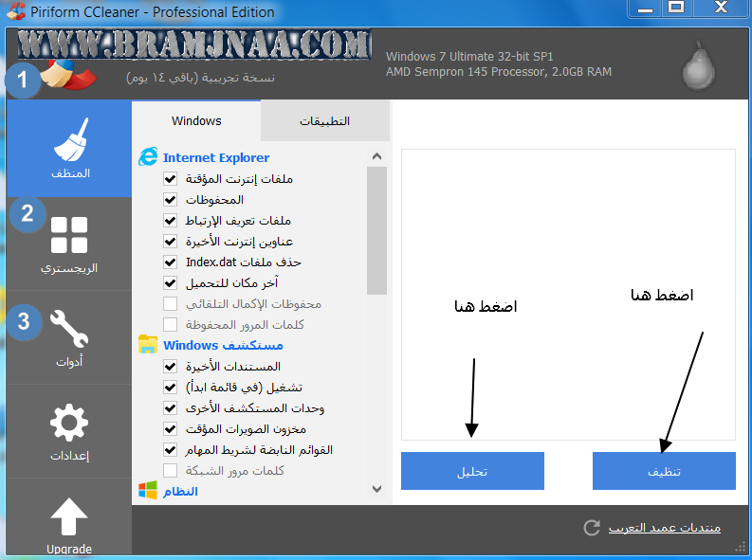The height and width of the screenshot is (560, 752).
Task: Click the scroll up arrow of the list
Action: pos(377,156)
